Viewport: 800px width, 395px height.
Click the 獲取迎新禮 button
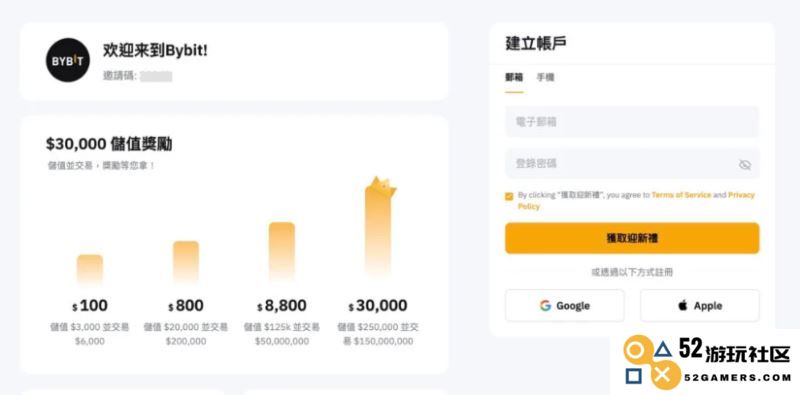point(632,238)
